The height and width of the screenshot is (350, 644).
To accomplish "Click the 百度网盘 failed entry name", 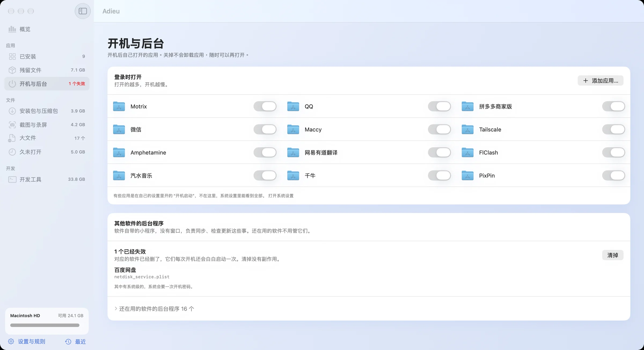I will (125, 270).
